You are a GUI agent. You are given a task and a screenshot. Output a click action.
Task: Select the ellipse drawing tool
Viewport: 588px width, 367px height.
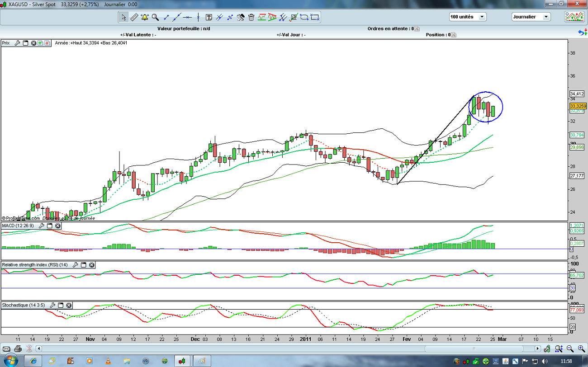coord(304,17)
